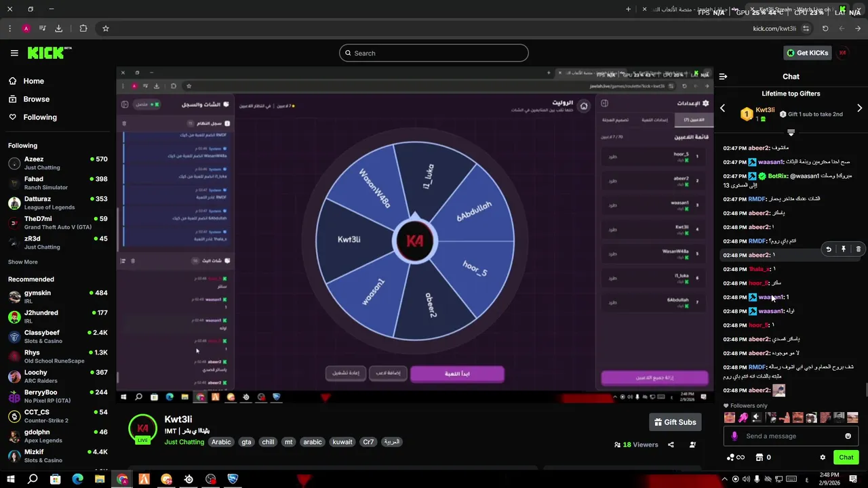Focus the Search field
Screen dimensions: 868x488
434,53
